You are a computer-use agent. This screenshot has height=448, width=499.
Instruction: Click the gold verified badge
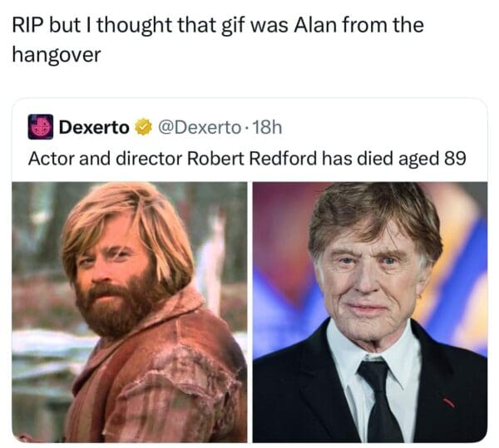(143, 127)
